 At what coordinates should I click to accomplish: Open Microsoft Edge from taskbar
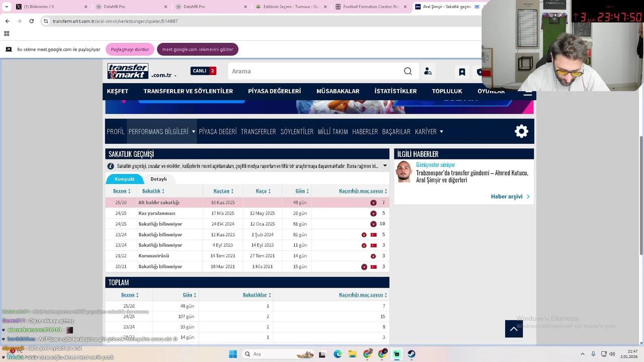point(338,354)
